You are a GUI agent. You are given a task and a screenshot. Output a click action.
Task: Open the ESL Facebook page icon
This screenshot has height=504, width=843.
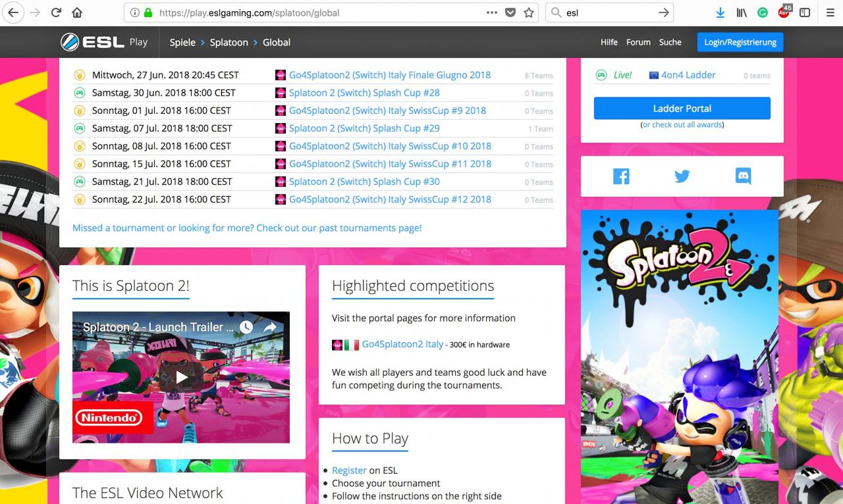pyautogui.click(x=621, y=176)
